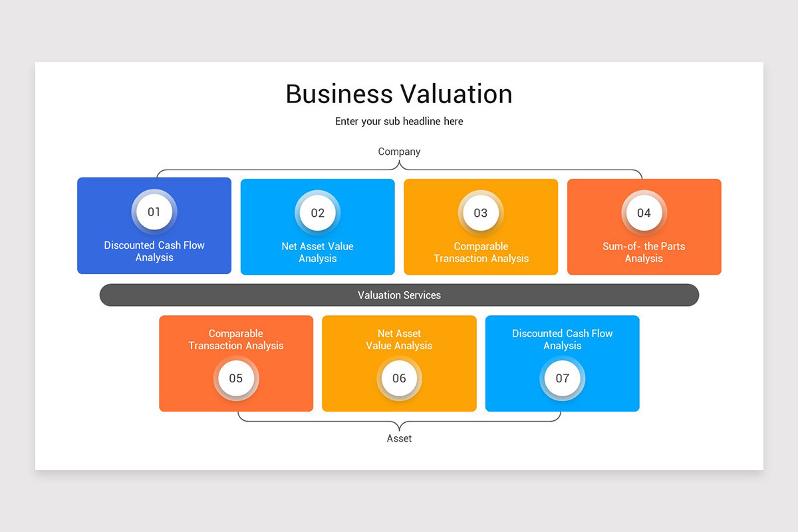Click the yellow Comparable Transaction Analysis label

point(481,252)
